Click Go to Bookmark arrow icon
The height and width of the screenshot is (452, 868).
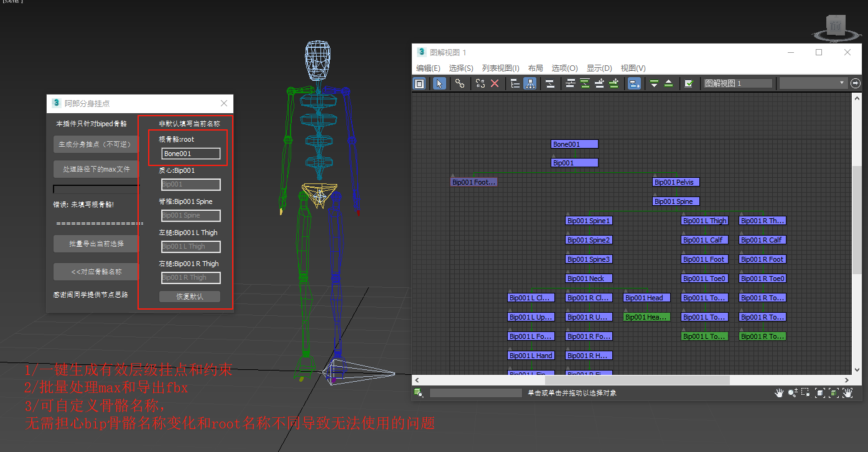tap(856, 83)
